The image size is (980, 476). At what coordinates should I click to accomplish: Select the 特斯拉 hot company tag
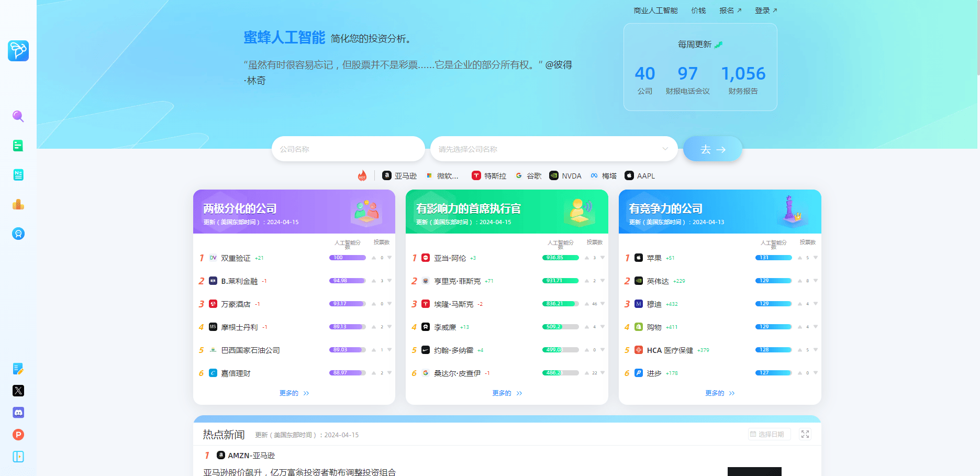489,176
